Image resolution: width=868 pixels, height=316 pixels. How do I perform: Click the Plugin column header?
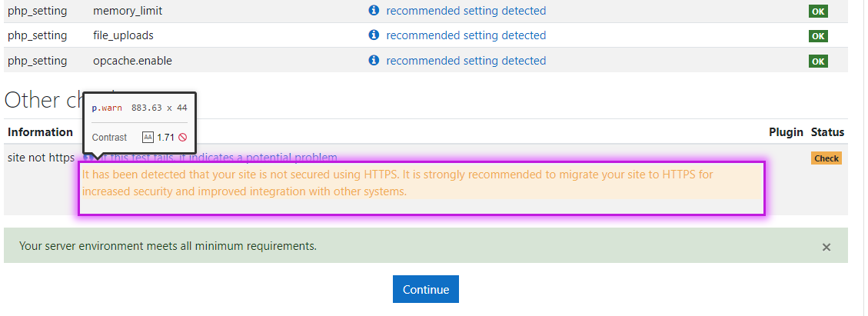point(786,131)
